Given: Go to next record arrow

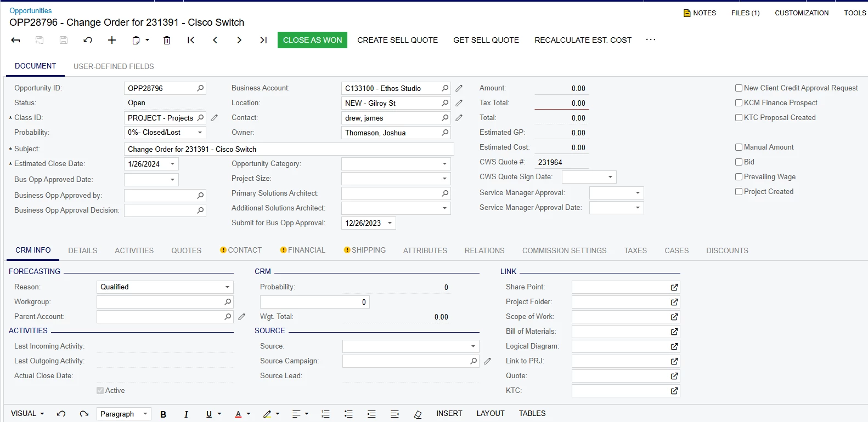Looking at the screenshot, I should 239,40.
